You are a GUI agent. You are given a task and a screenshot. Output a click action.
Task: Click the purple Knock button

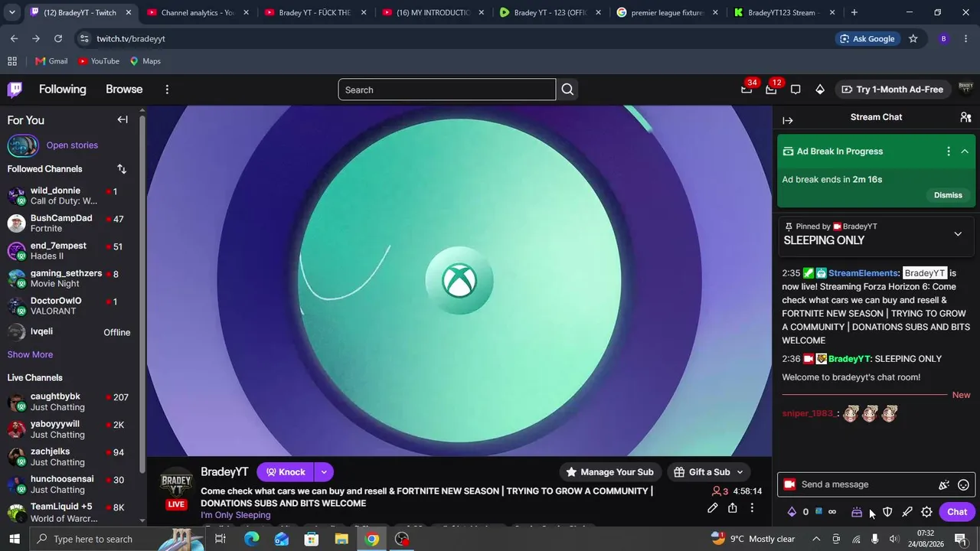point(286,472)
